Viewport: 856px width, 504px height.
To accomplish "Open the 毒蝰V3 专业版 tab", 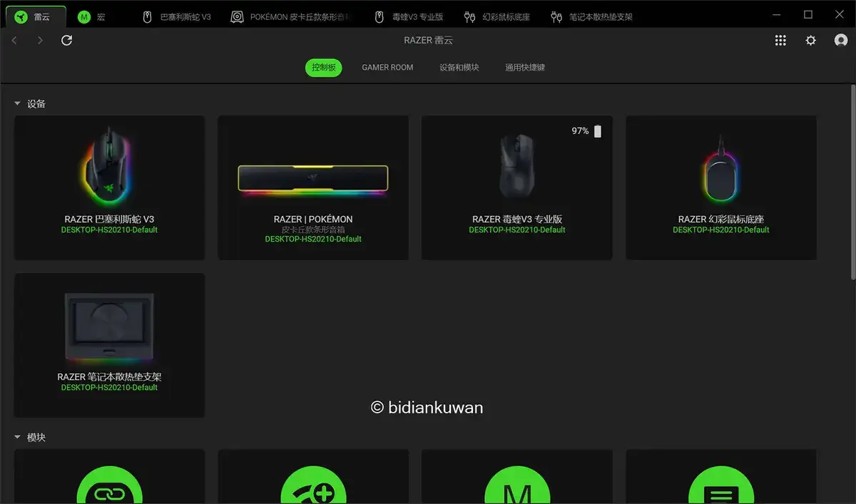I will tap(410, 16).
